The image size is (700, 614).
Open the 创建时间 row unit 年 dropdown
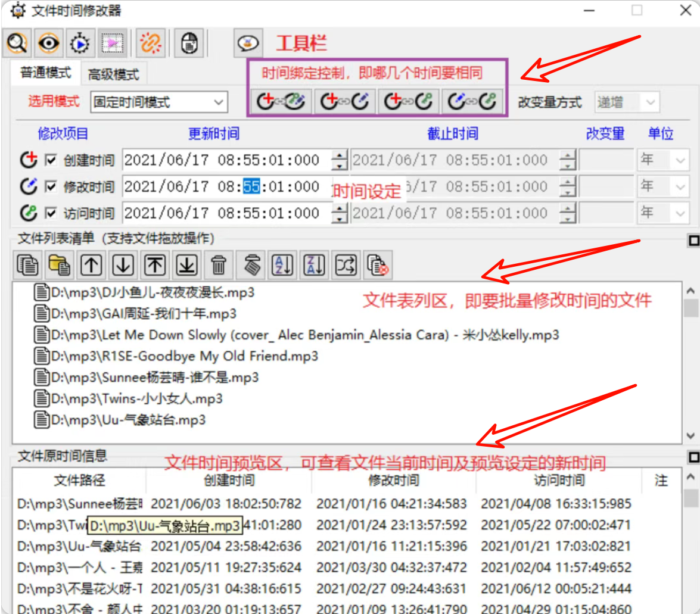coord(663,159)
